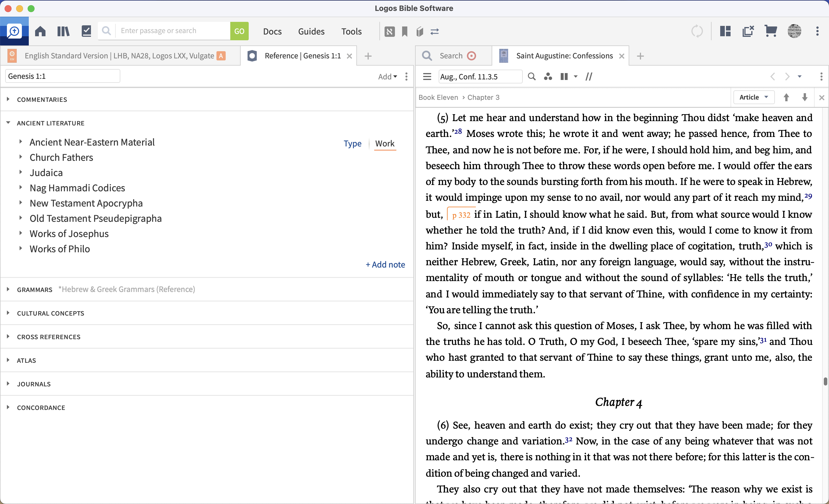Click the visual filters icon in Confessions toolbar

(x=548, y=77)
